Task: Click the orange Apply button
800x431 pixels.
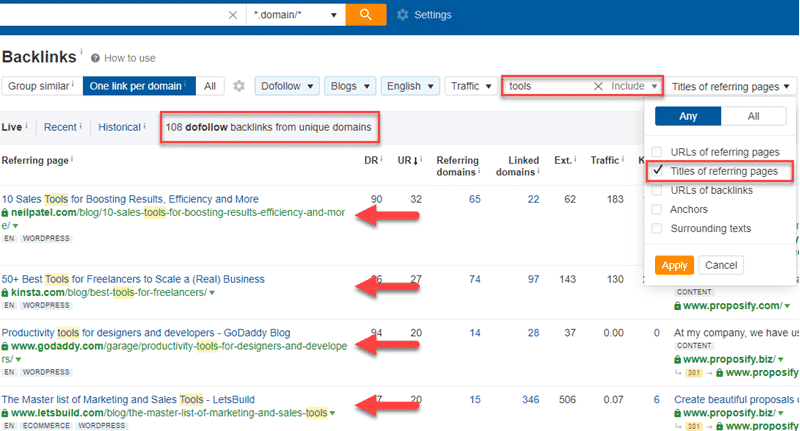Action: (672, 265)
